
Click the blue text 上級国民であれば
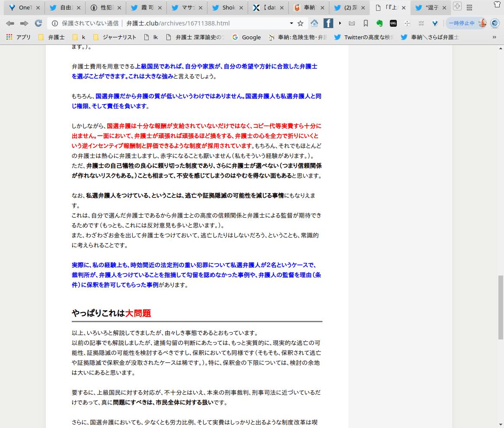coord(159,67)
